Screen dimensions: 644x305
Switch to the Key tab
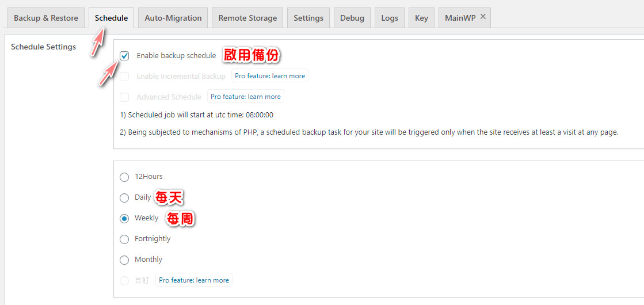click(x=421, y=18)
